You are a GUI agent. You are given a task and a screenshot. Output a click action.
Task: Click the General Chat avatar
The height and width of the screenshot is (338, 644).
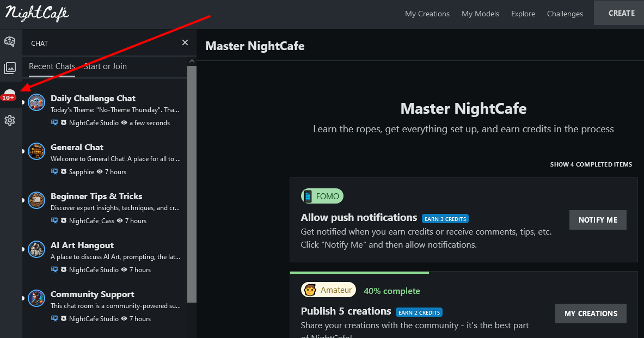pyautogui.click(x=36, y=151)
